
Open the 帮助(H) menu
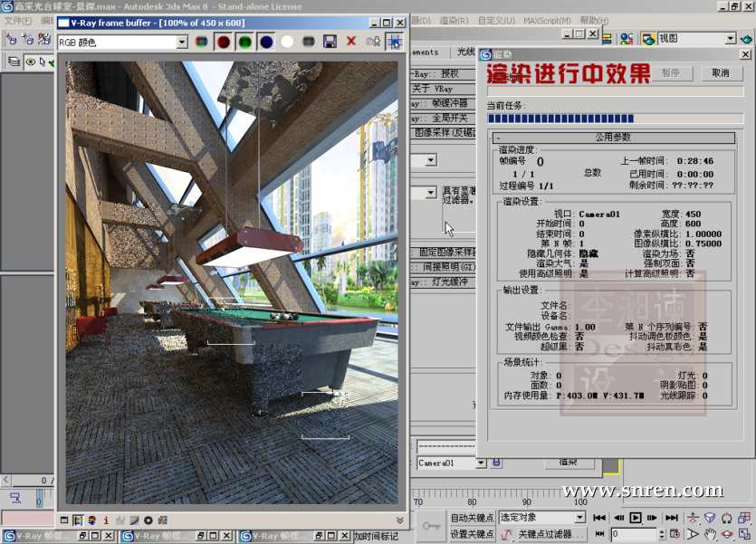[594, 21]
